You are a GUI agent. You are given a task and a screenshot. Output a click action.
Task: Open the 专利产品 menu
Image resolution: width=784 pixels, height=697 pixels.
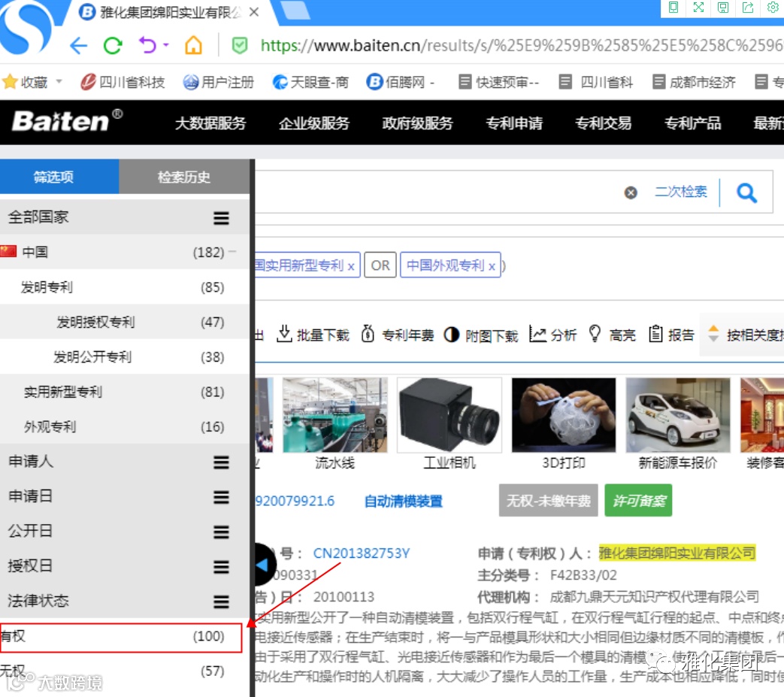[x=692, y=123]
